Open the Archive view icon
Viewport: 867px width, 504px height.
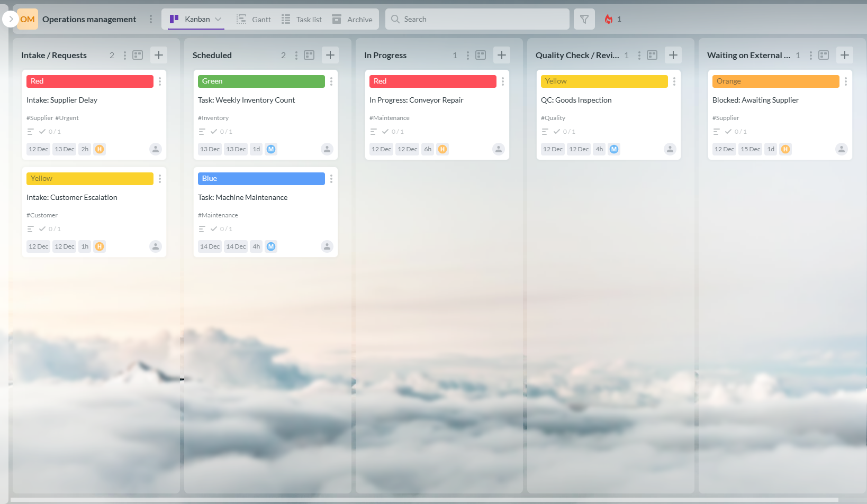pyautogui.click(x=337, y=19)
